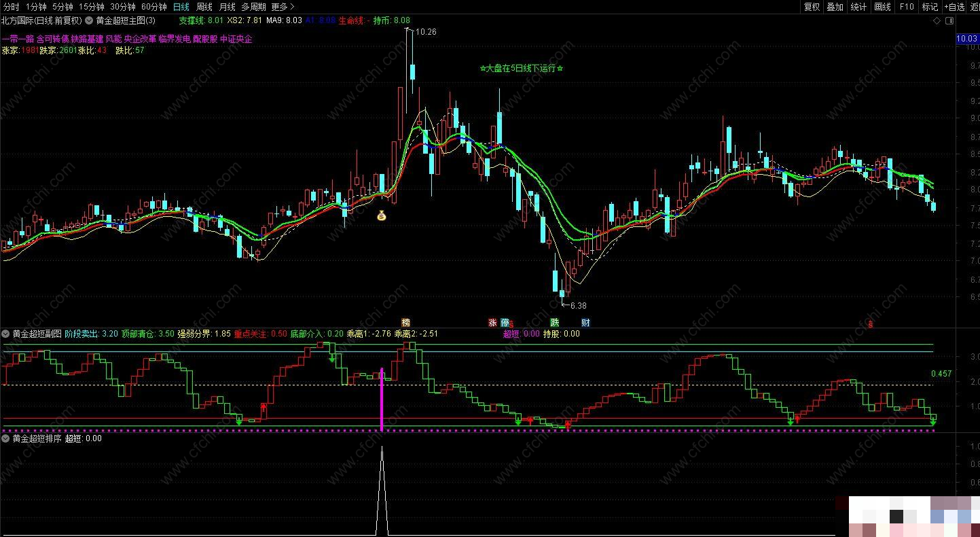This screenshot has height=537, width=980.
Task: Open the 黄金超短副图 indicator dropdown
Action: point(5,334)
